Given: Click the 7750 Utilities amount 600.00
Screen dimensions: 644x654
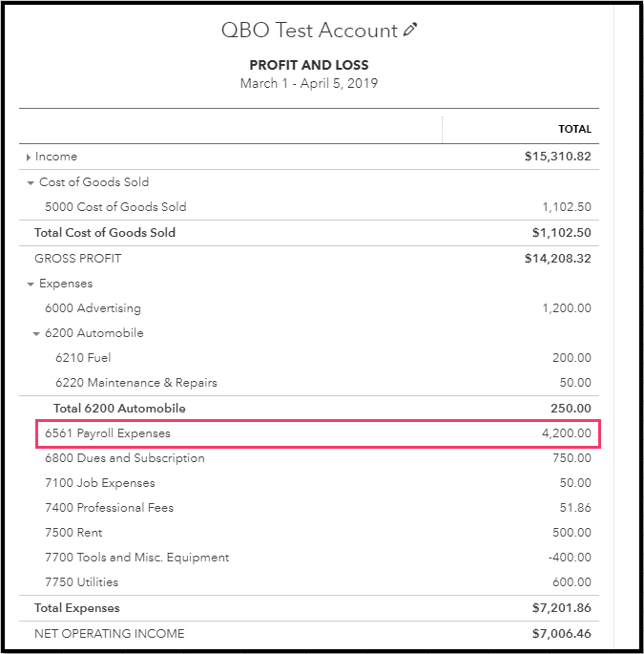Looking at the screenshot, I should (571, 582).
